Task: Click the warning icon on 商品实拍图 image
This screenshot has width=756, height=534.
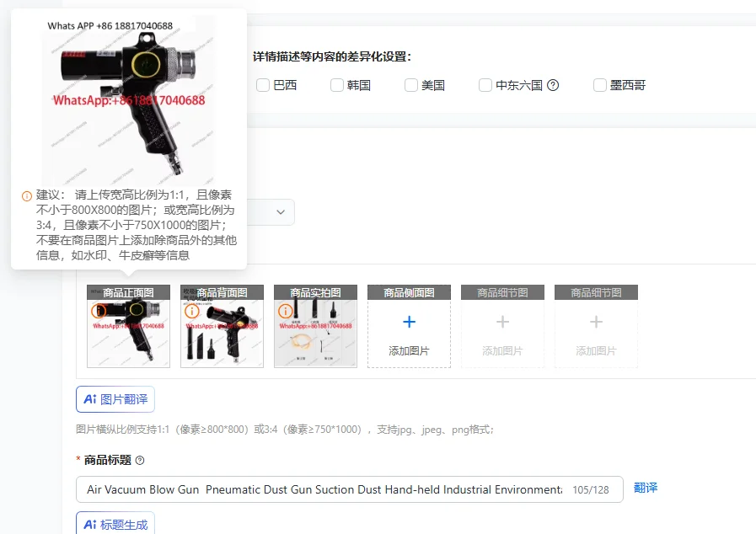Action: (x=285, y=312)
